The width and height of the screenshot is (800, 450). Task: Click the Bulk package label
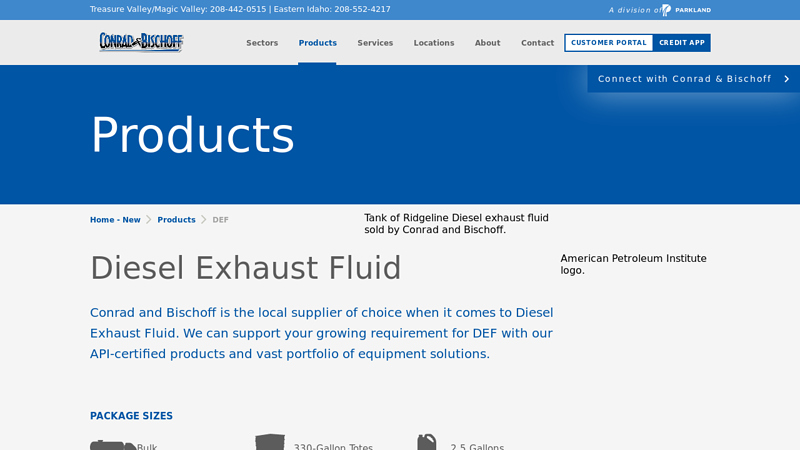click(x=147, y=446)
